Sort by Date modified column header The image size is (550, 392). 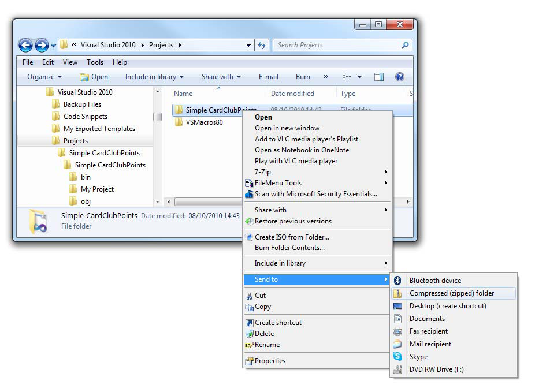coord(292,94)
